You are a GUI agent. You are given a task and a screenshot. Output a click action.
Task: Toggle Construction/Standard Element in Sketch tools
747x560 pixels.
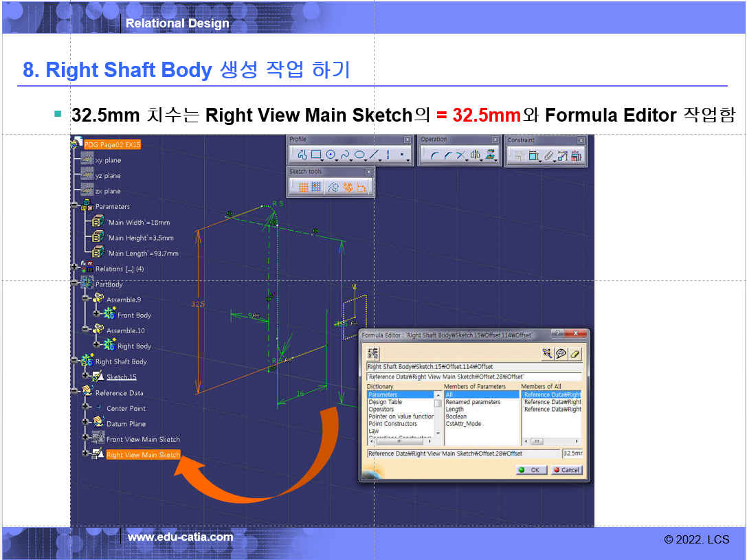point(333,187)
